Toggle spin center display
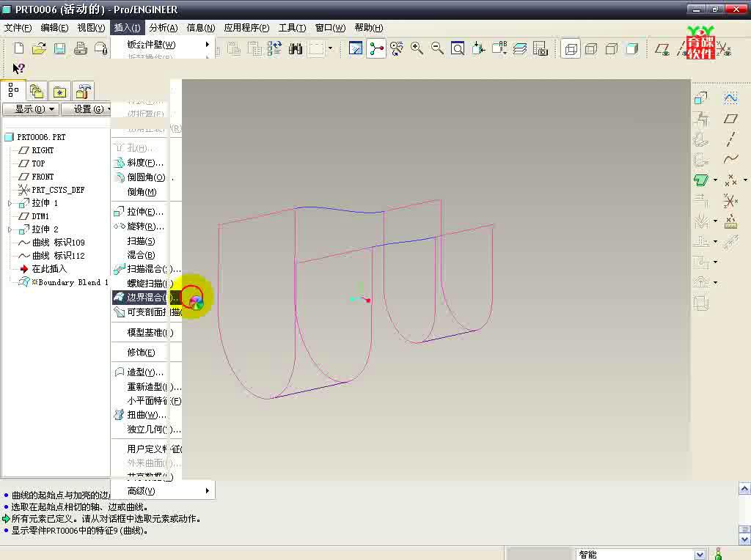The width and height of the screenshot is (751, 560). pyautogui.click(x=376, y=48)
